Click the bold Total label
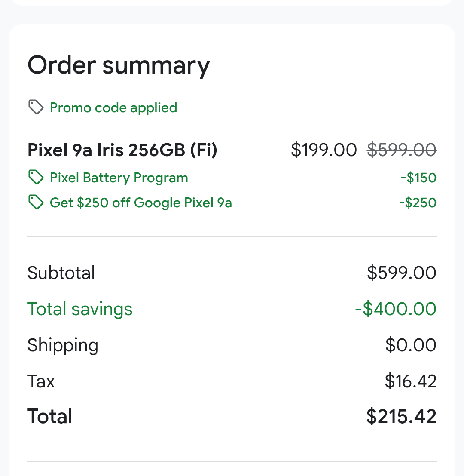 50,417
